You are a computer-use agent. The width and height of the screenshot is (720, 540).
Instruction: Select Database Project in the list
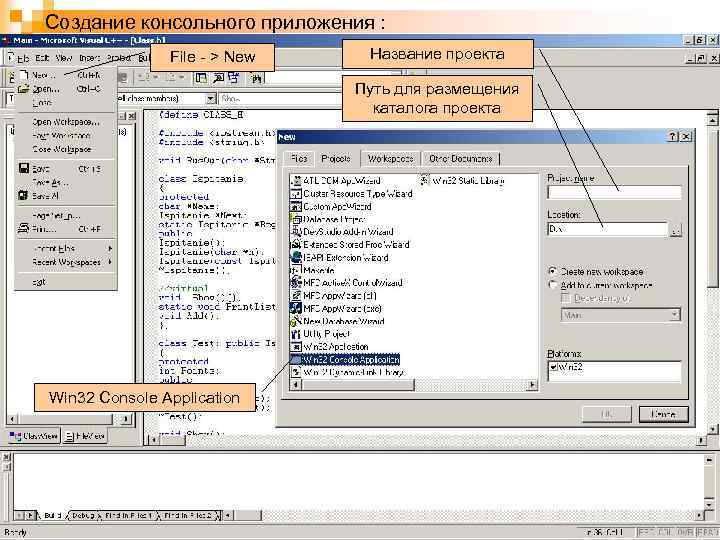[x=328, y=219]
